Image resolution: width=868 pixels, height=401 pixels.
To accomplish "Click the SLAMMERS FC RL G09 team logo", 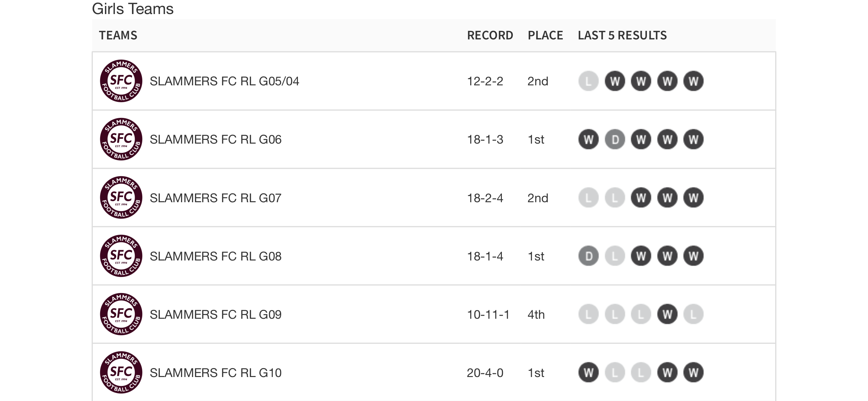I will [121, 314].
